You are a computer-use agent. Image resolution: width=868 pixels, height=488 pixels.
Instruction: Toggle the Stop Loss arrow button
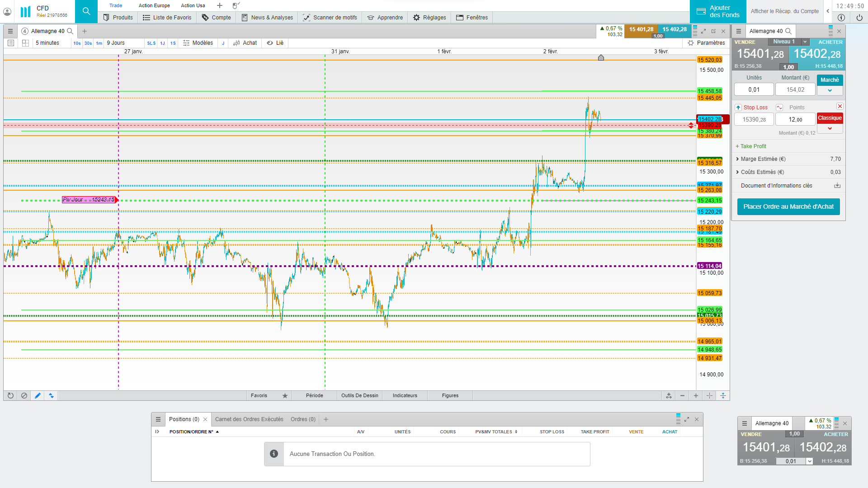point(738,108)
